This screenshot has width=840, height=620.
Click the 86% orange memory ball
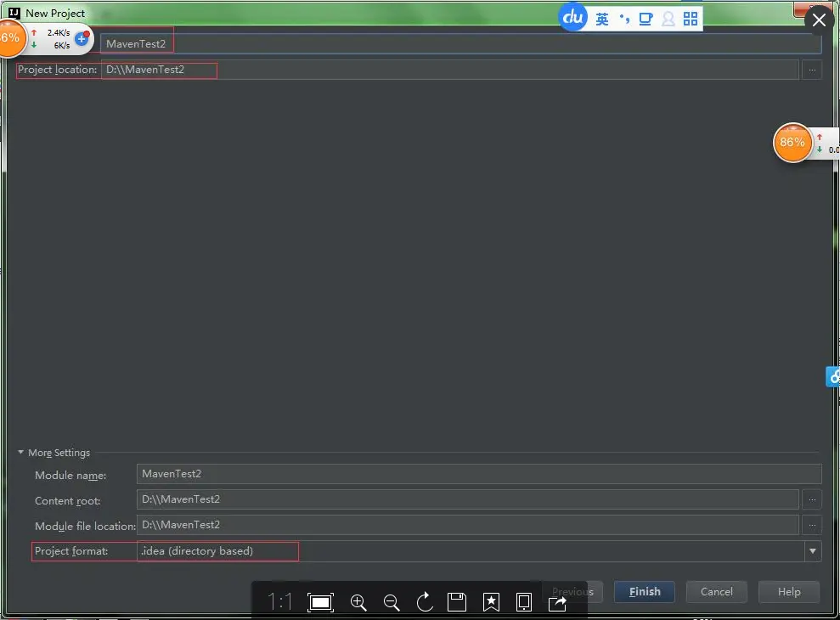pos(792,143)
